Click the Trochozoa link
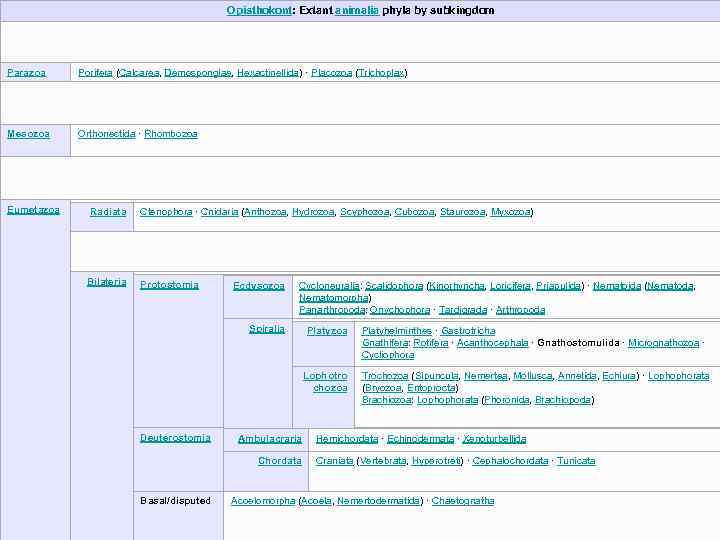Screen dimensions: 720x540 click(x=385, y=376)
